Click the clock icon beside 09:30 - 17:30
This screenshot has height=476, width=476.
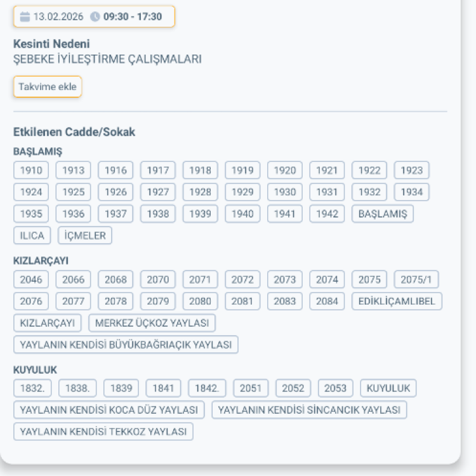click(x=95, y=17)
